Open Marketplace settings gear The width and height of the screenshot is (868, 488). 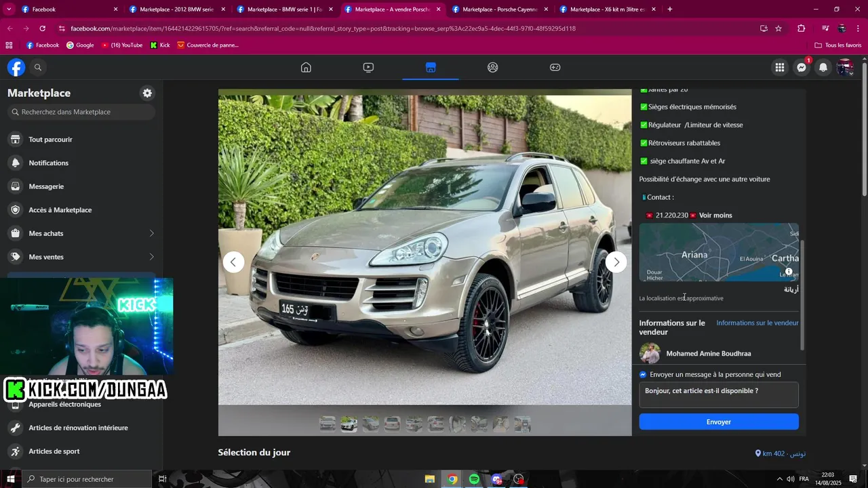coord(147,93)
